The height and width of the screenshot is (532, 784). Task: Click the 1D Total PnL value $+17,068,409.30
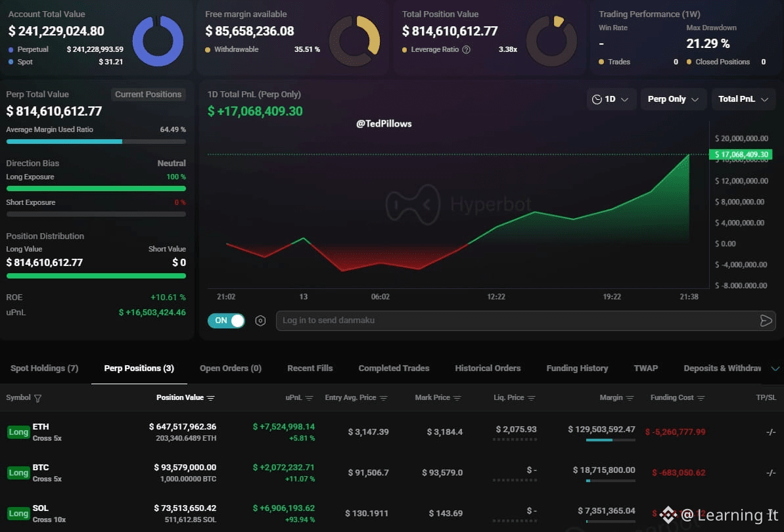coord(255,112)
